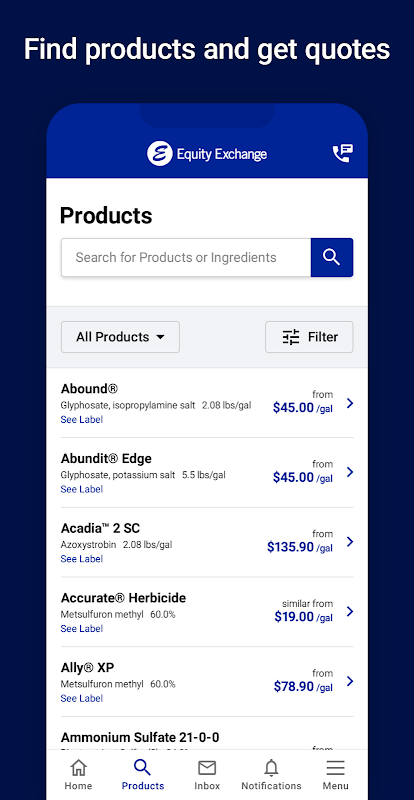The height and width of the screenshot is (800, 414).
Task: Click the Equity Exchange logo
Action: click(x=207, y=154)
